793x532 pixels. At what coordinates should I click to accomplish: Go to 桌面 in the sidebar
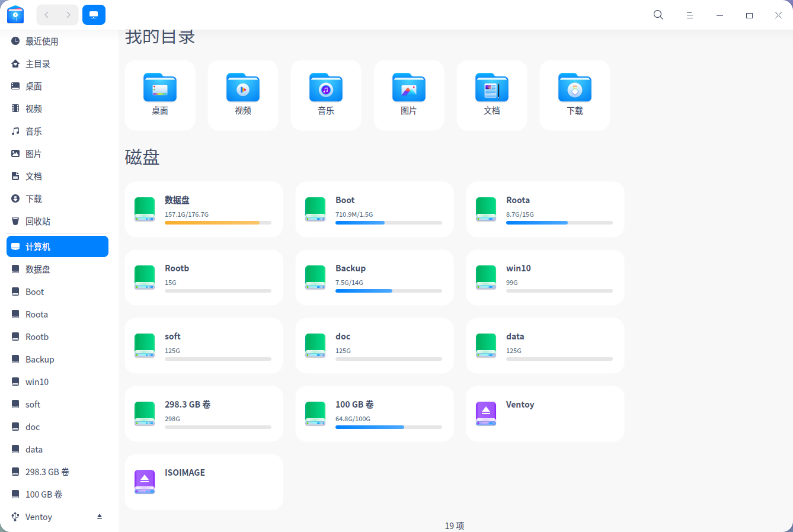(x=57, y=86)
